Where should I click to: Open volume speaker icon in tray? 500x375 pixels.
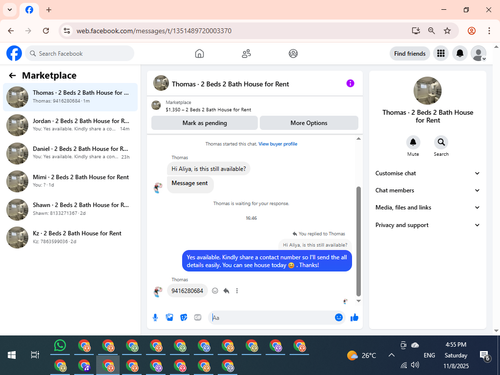pyautogui.click(x=415, y=365)
